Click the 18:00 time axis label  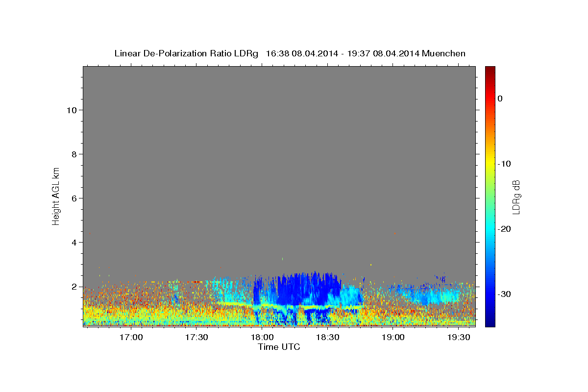(x=262, y=337)
